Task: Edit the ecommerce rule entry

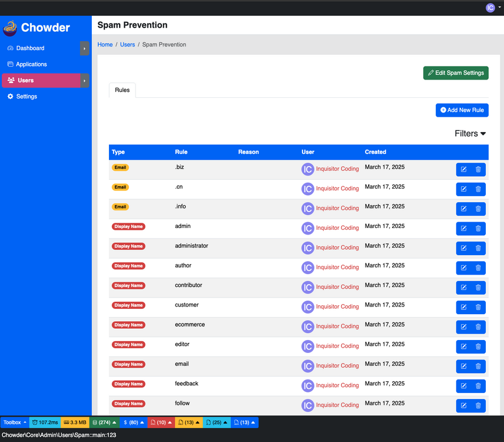Action: click(463, 327)
